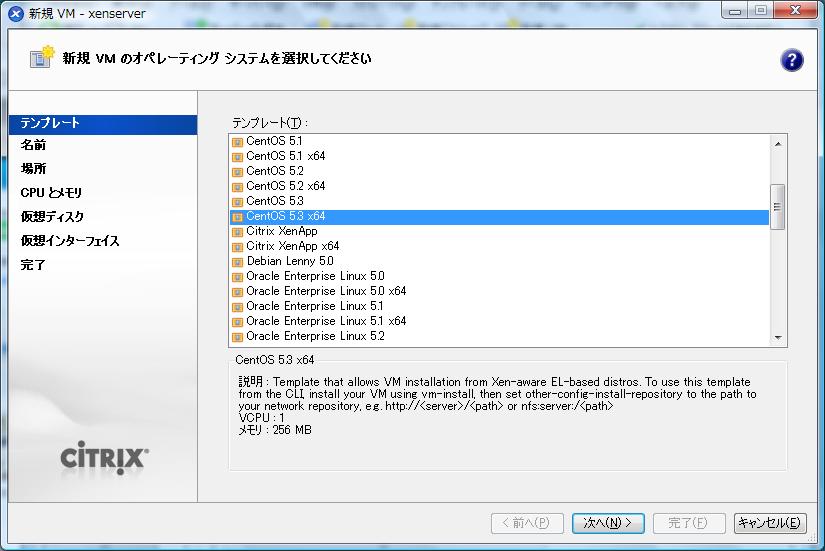Viewport: 825px width, 551px height.
Task: Click the icon beside Oracle Enterprise Linux 5.1
Action: click(237, 306)
